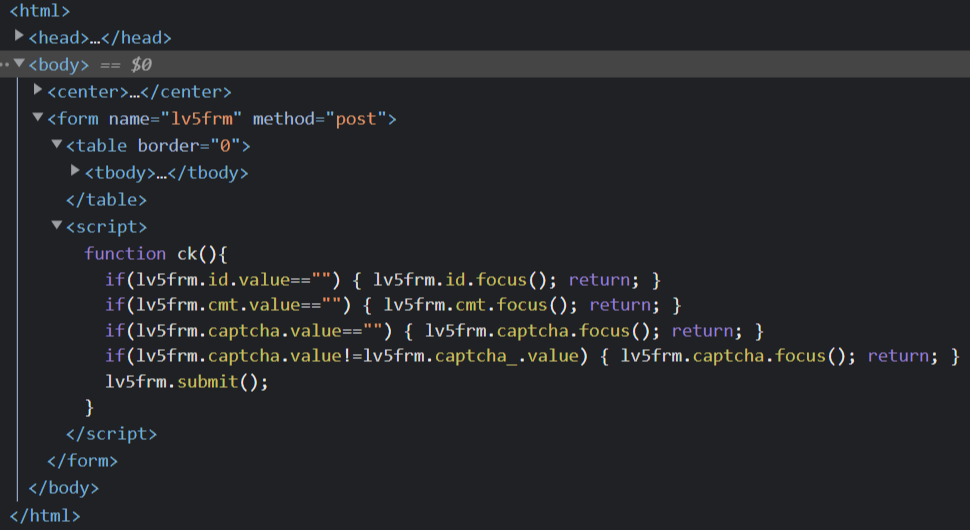970x530 pixels.
Task: Select the tbody element row text
Action: click(166, 173)
